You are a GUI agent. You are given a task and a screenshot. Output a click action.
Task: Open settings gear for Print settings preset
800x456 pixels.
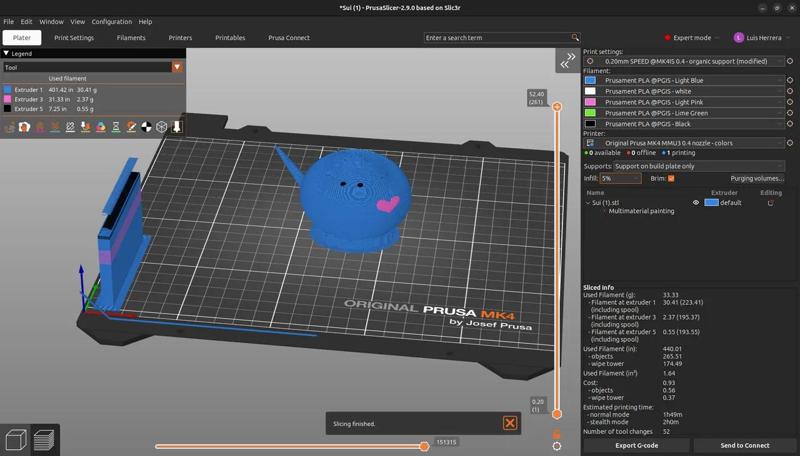coord(790,61)
